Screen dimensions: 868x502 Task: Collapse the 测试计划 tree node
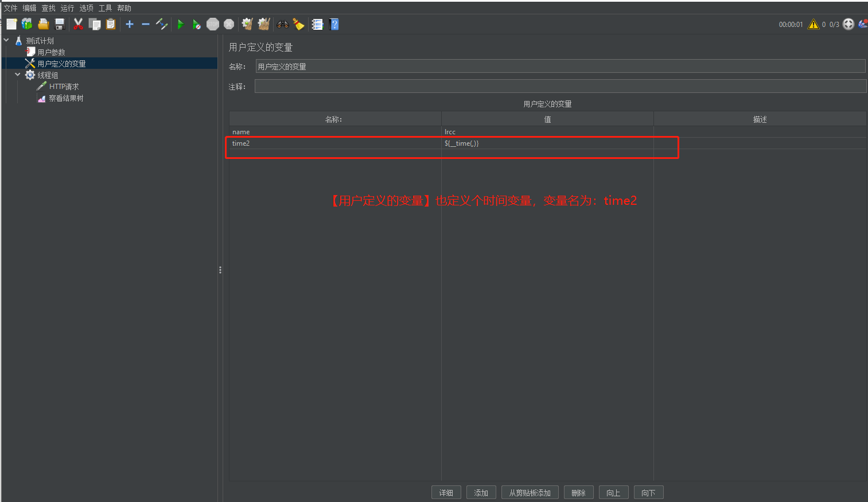6,40
